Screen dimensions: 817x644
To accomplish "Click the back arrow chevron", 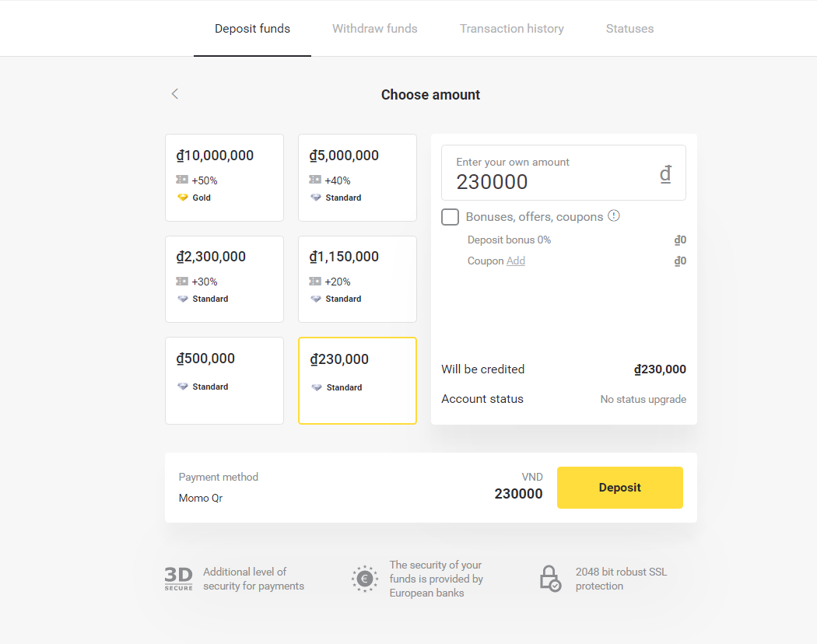I will tap(175, 94).
